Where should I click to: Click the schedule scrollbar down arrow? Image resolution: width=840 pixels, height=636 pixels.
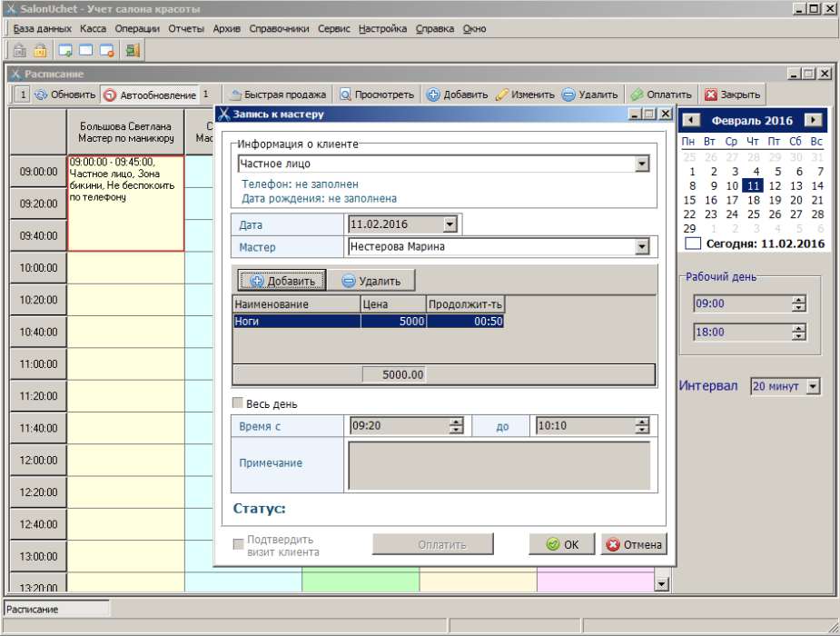point(662,584)
